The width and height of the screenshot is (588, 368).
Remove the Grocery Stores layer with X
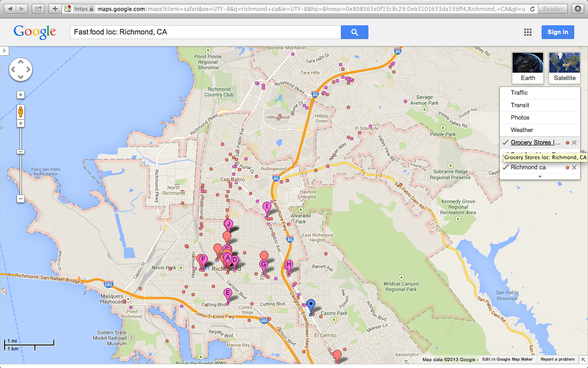tap(574, 143)
